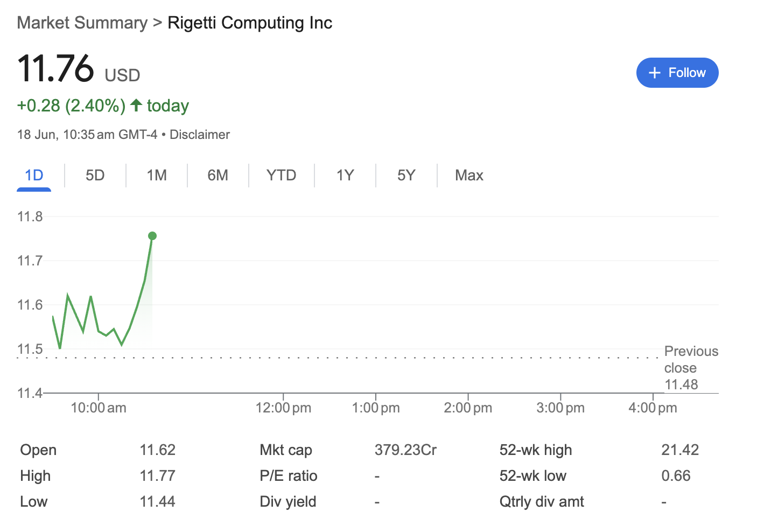Click the Rigetti Computing Inc title

click(x=250, y=23)
